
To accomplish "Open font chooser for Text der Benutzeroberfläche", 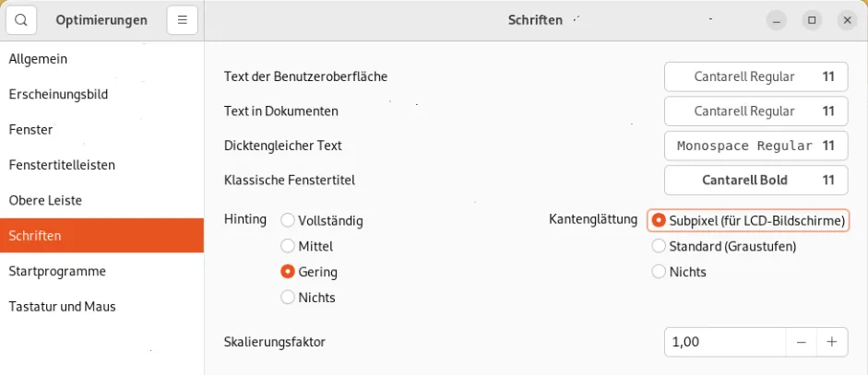I will click(x=755, y=76).
